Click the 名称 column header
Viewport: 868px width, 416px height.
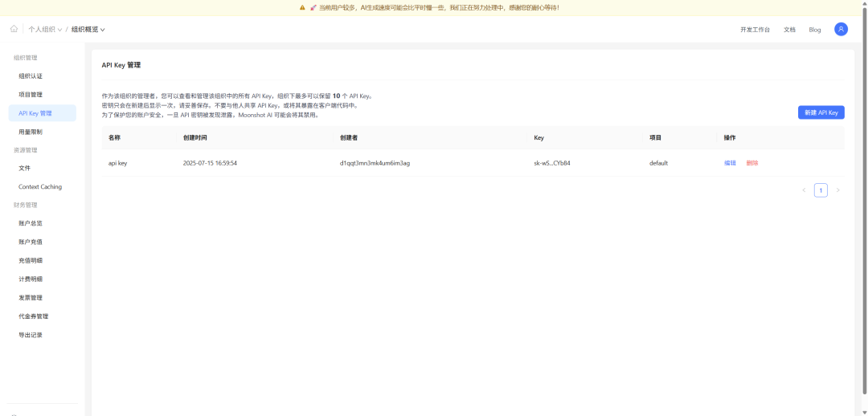114,137
